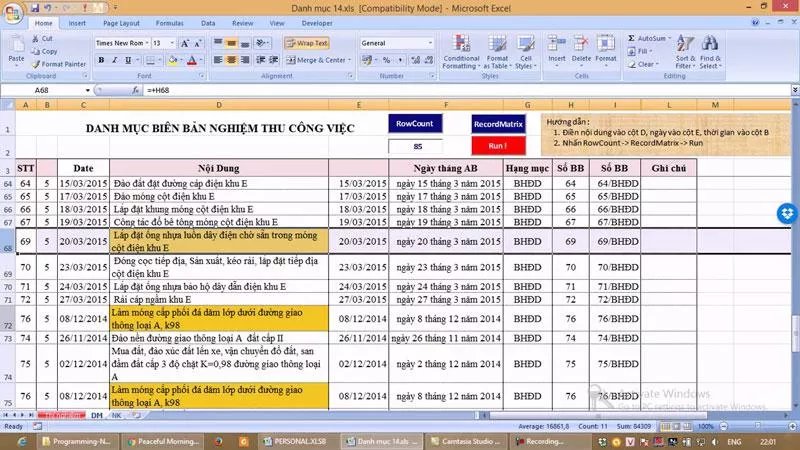Screen dimensions: 800x450
Task: Switch to the Page Layout tab
Action: coord(121,23)
